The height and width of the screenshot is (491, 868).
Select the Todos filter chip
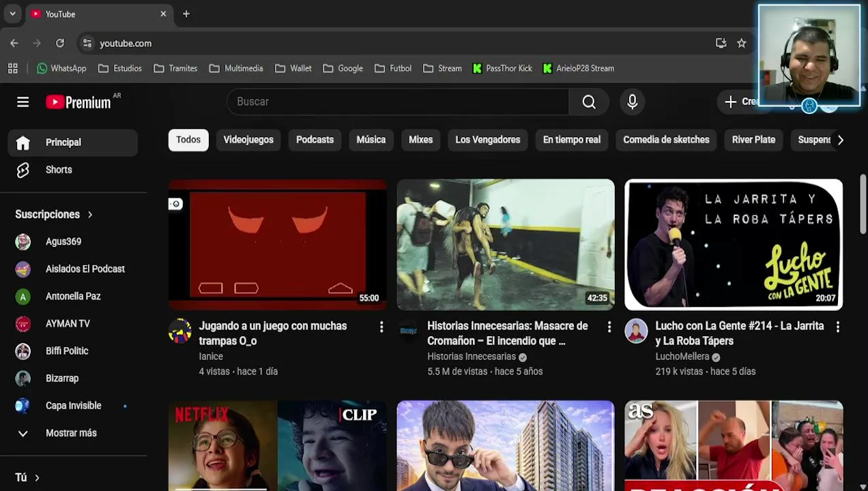(188, 140)
